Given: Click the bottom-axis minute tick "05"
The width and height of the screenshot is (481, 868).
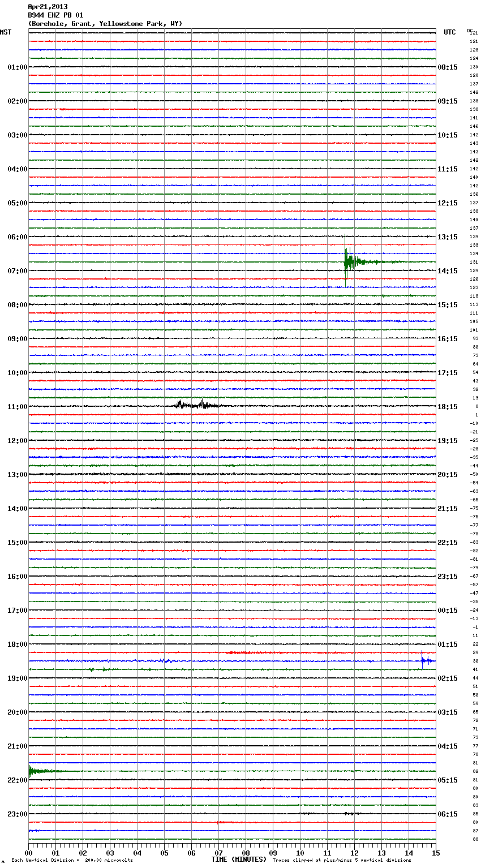Looking at the screenshot, I should 164,853.
